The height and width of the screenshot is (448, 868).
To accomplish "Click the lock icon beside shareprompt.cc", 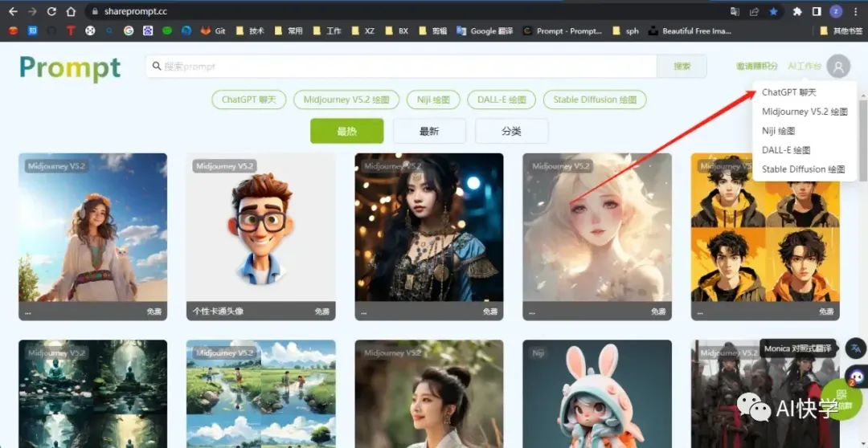I will point(95,11).
